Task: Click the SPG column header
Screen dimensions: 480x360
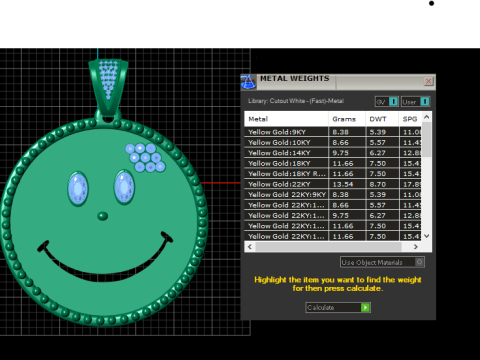Action: click(x=410, y=119)
